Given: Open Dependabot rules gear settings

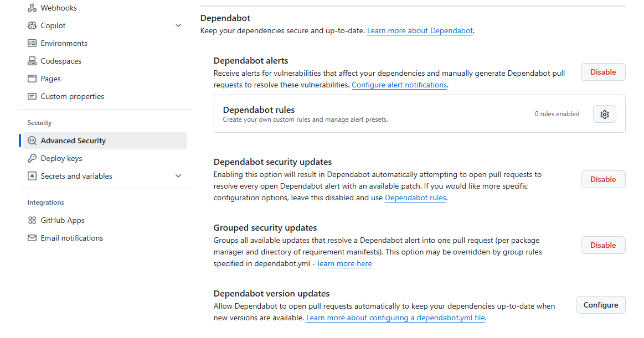Looking at the screenshot, I should click(x=604, y=114).
